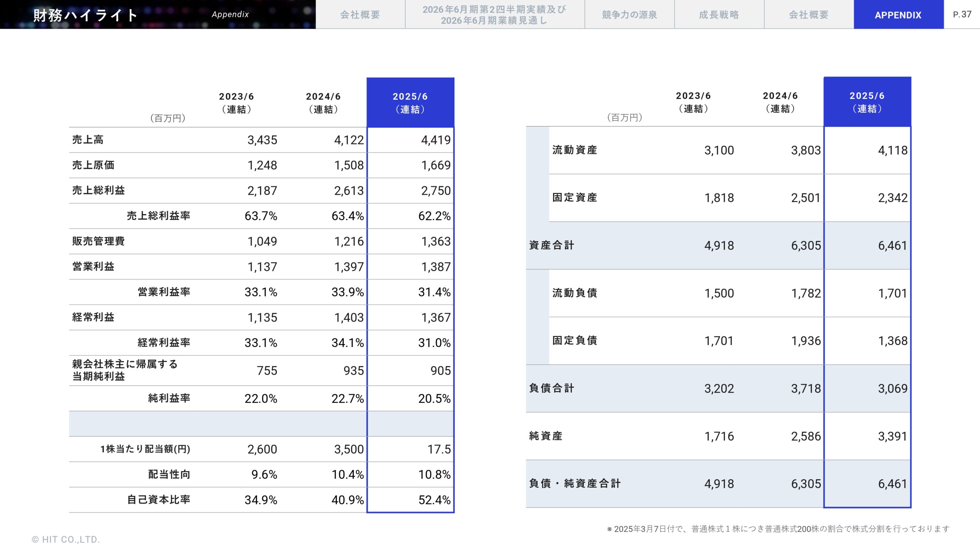The height and width of the screenshot is (551, 980).
Task: Click the blue 2025/6 header in right table
Action: (867, 102)
